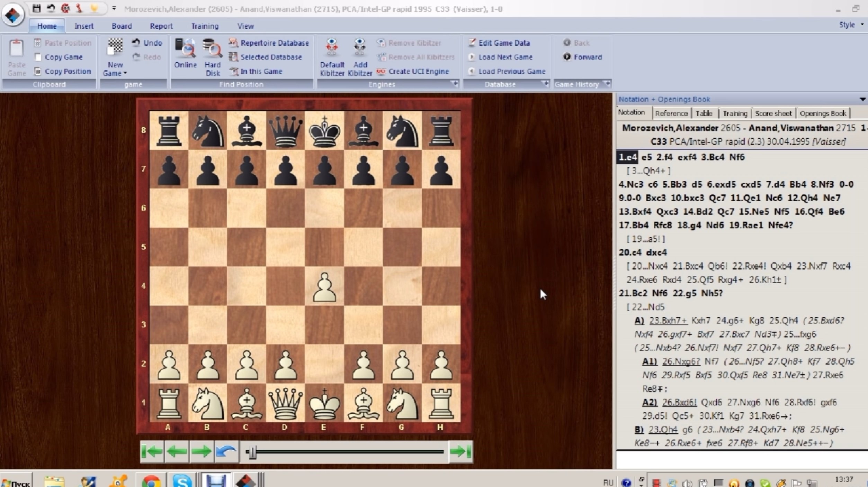Screen dimensions: 868x487
Task: Click Forward in Game History
Action: tap(582, 57)
